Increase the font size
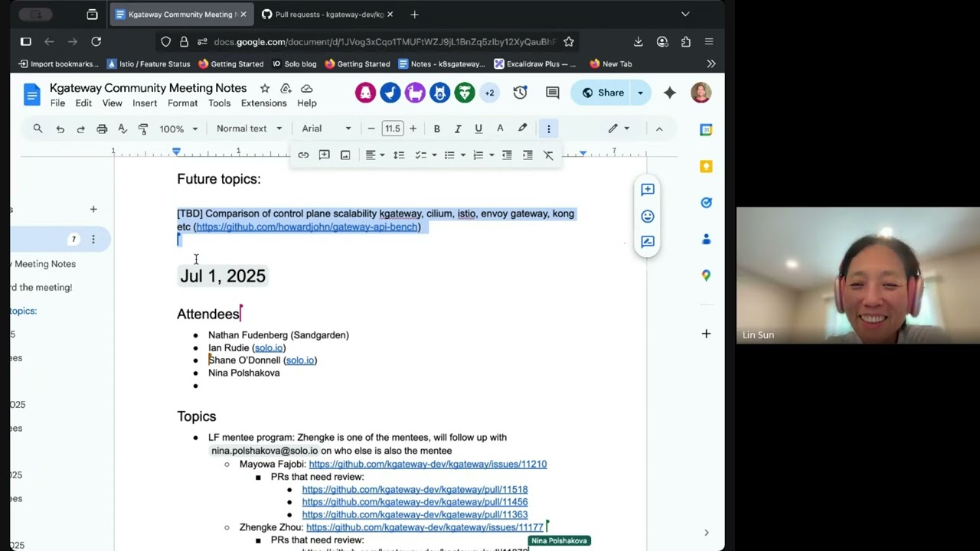The image size is (980, 551). tap(413, 129)
